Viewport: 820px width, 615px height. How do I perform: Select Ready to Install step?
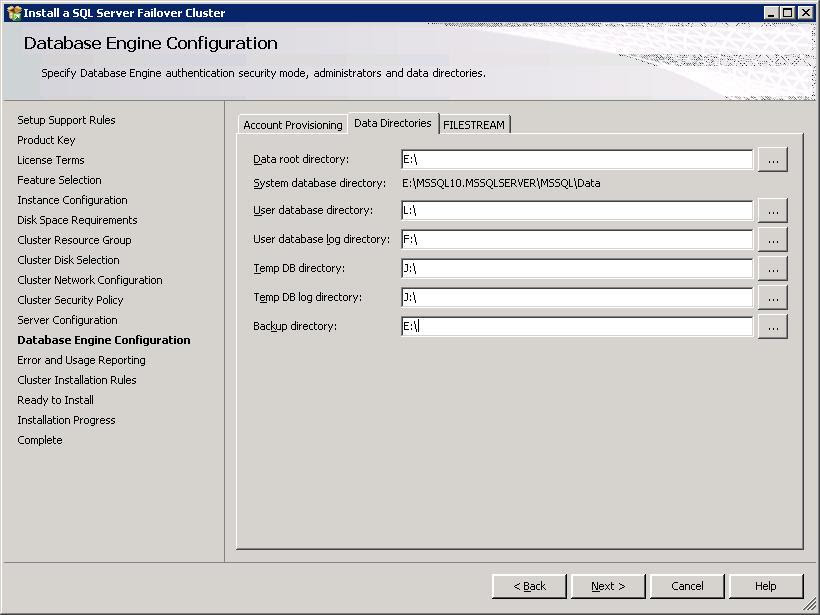point(55,400)
